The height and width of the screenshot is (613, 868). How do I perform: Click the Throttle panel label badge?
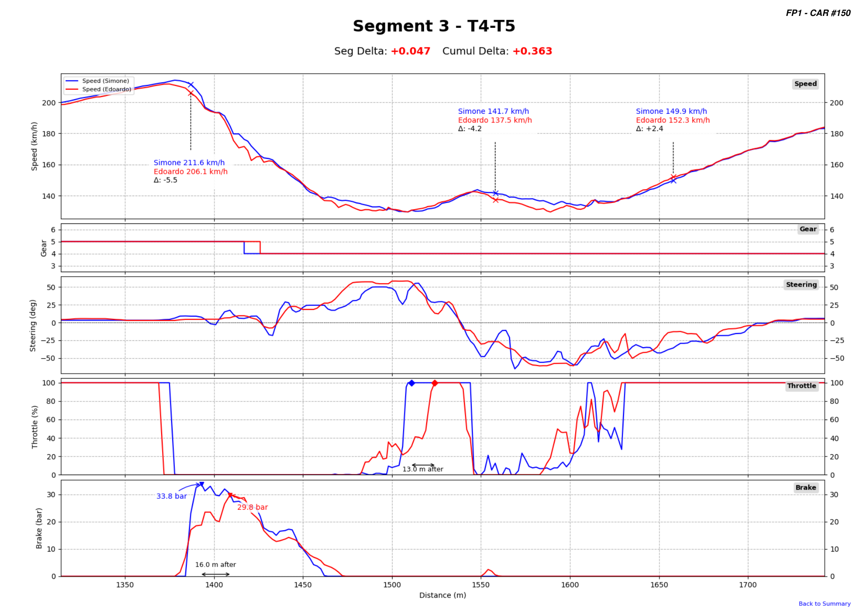[802, 386]
